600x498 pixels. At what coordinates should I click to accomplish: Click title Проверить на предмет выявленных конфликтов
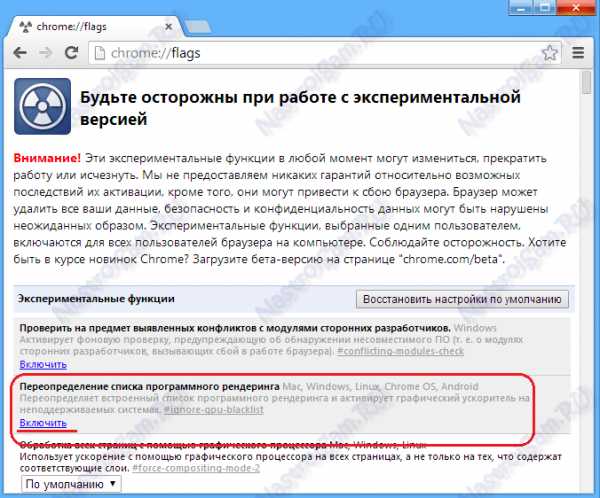click(235, 328)
